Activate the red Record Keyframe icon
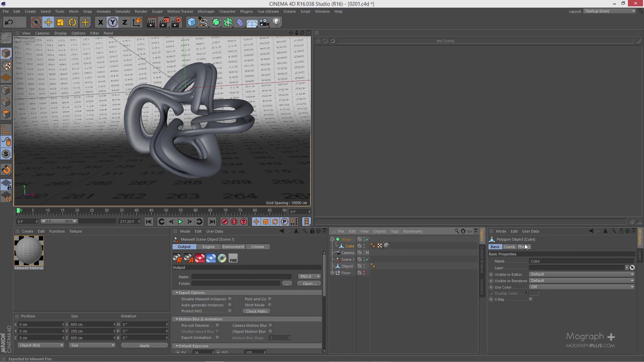Screen dimensions: 644x362 coord(224,222)
